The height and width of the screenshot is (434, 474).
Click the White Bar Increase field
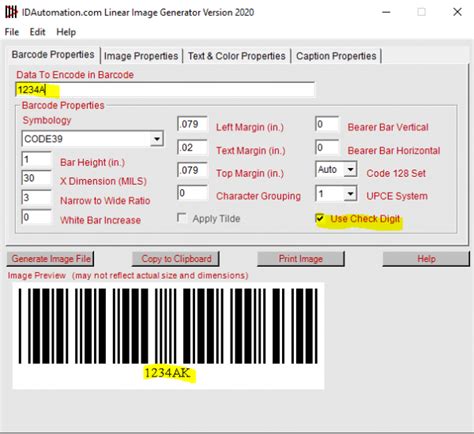pos(36,217)
